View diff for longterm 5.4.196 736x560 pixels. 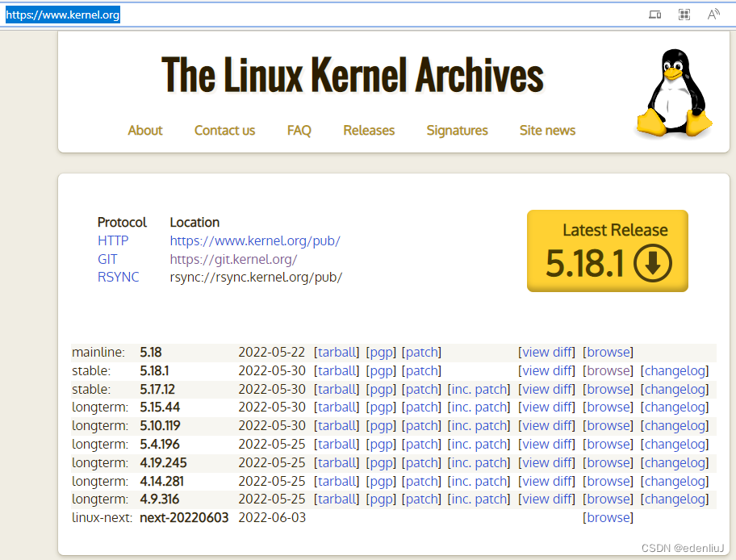(x=547, y=444)
